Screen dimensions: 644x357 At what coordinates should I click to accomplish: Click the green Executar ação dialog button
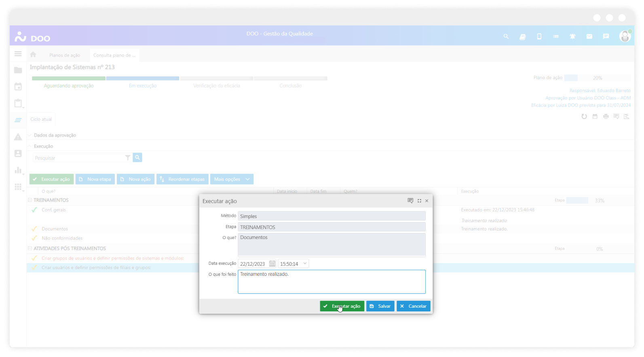point(342,306)
